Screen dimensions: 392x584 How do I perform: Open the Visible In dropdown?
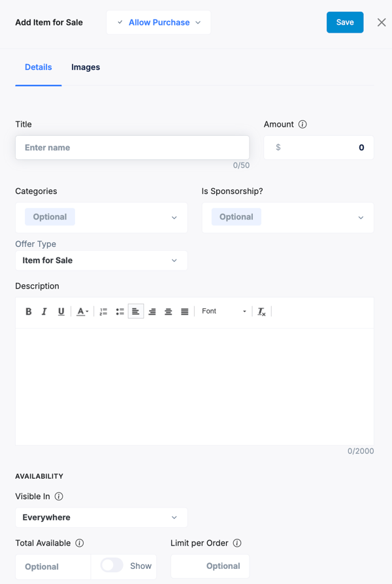coord(101,517)
